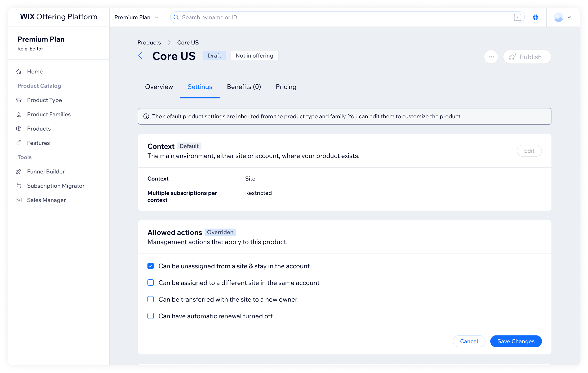Screen dimensions: 588x373
Task: Check 'Can have automatic renewal turned off'
Action: (x=151, y=316)
